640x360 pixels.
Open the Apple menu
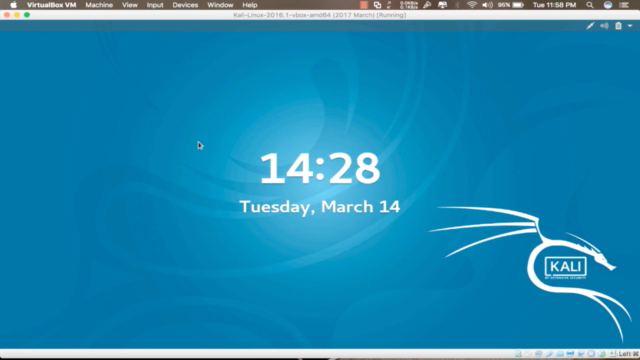pyautogui.click(x=13, y=5)
